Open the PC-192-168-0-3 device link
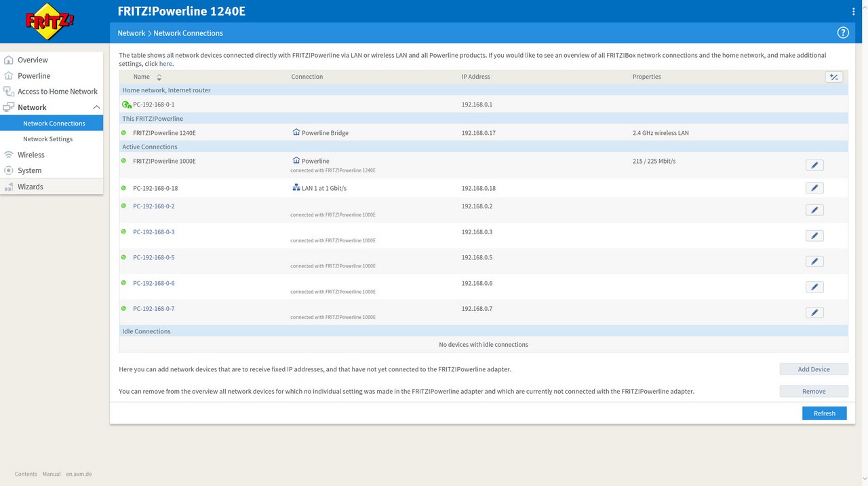The width and height of the screenshot is (868, 486). (154, 231)
